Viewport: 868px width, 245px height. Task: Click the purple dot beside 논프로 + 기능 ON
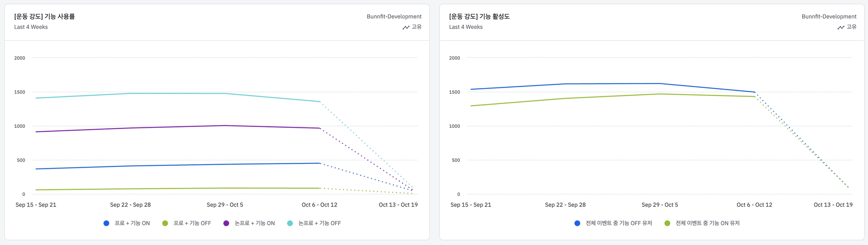click(226, 223)
